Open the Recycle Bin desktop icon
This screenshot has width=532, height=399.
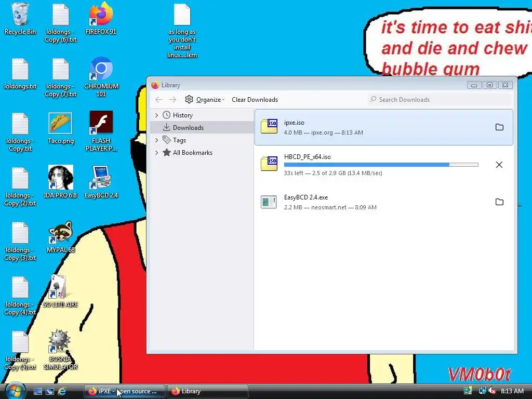20,19
